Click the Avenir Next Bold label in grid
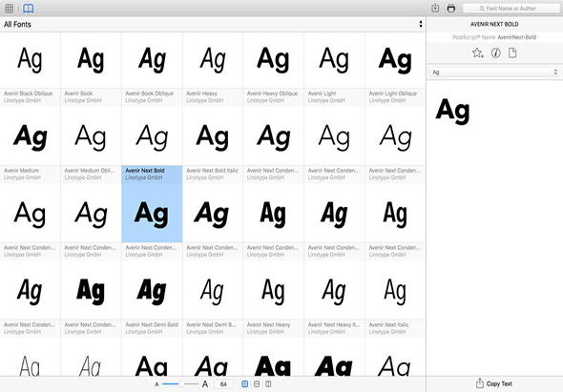The image size is (563, 392). (145, 171)
